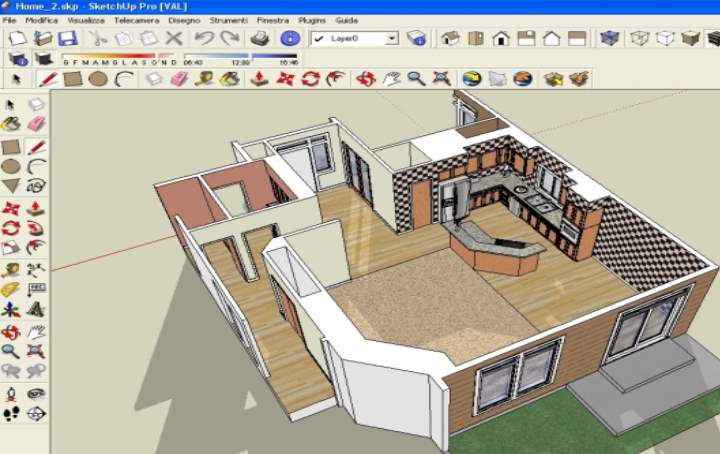This screenshot has width=720, height=454.
Task: Click the Model Info blue button
Action: [290, 39]
